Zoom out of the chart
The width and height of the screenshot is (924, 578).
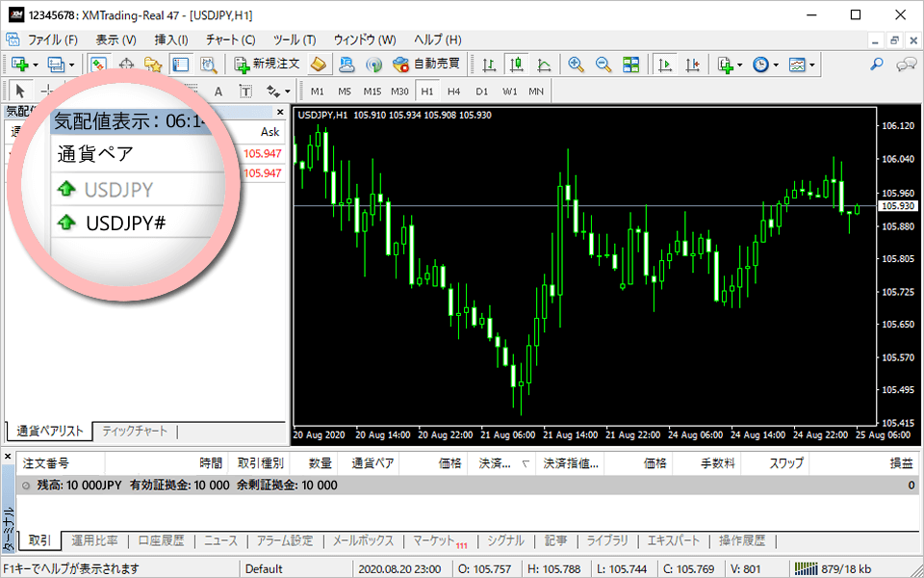click(603, 65)
